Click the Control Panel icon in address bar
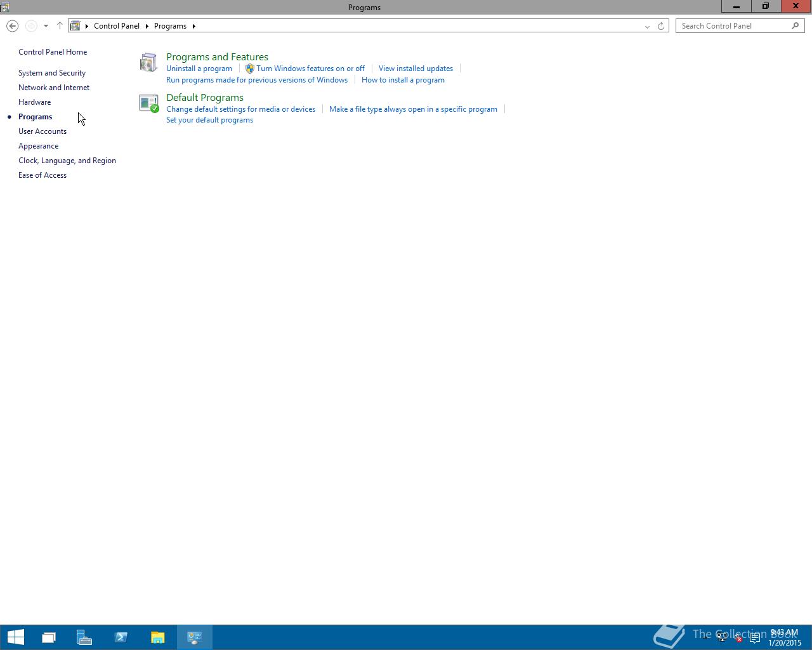Viewport: 812px width, 650px height. coord(75,26)
